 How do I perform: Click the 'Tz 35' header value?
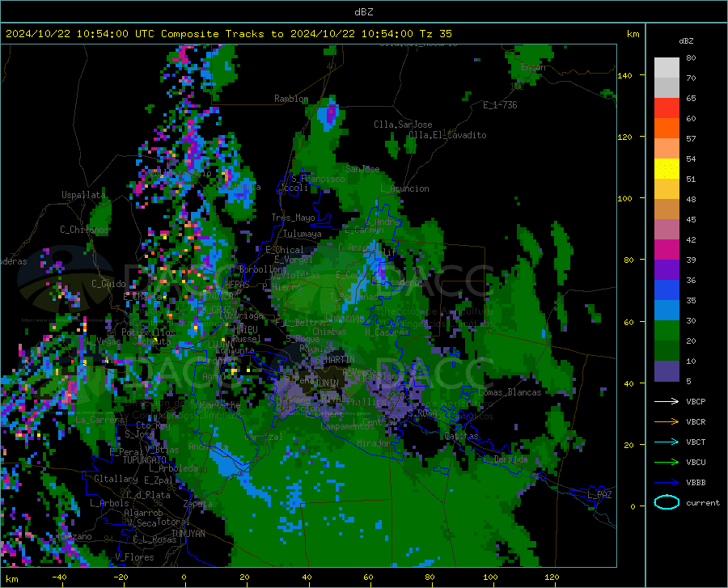pyautogui.click(x=435, y=34)
